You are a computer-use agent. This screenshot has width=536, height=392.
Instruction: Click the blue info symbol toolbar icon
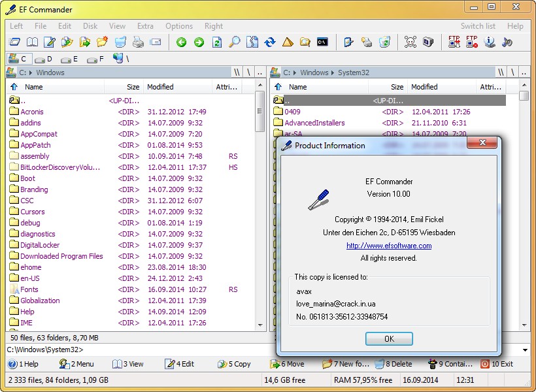[490, 42]
